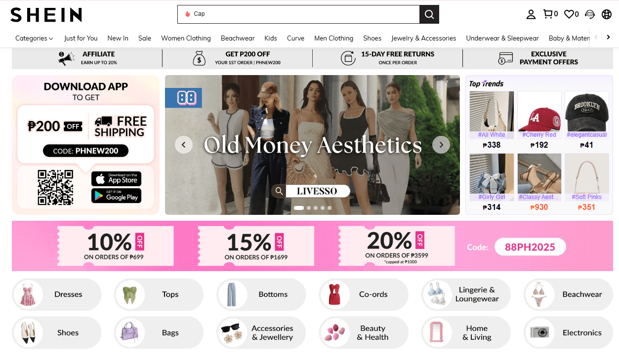Show the previous banner slide
619x364 pixels.
click(184, 145)
